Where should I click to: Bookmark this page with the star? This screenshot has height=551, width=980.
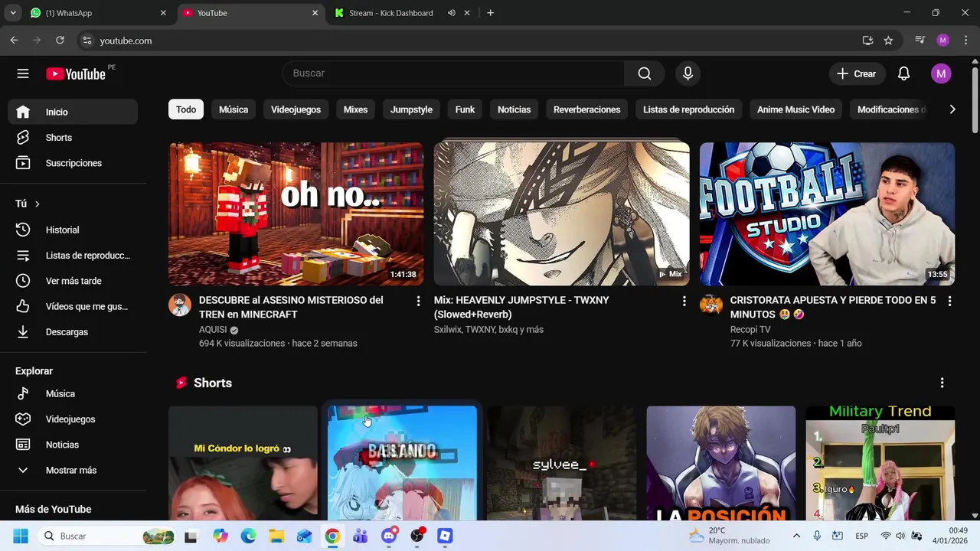click(x=888, y=41)
